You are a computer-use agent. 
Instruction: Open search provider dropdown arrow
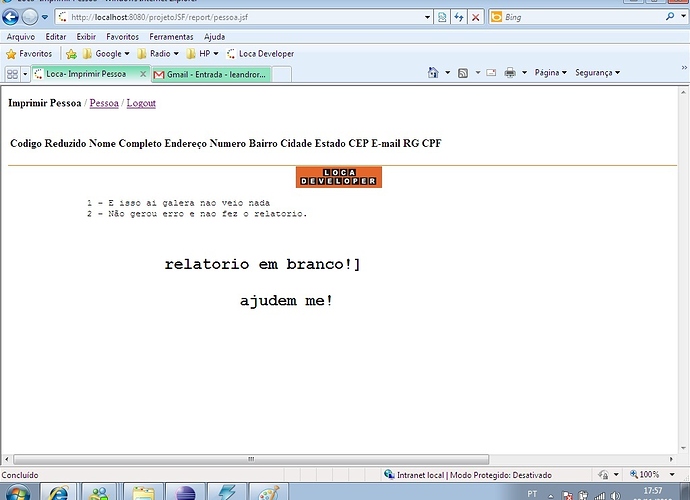click(x=683, y=16)
